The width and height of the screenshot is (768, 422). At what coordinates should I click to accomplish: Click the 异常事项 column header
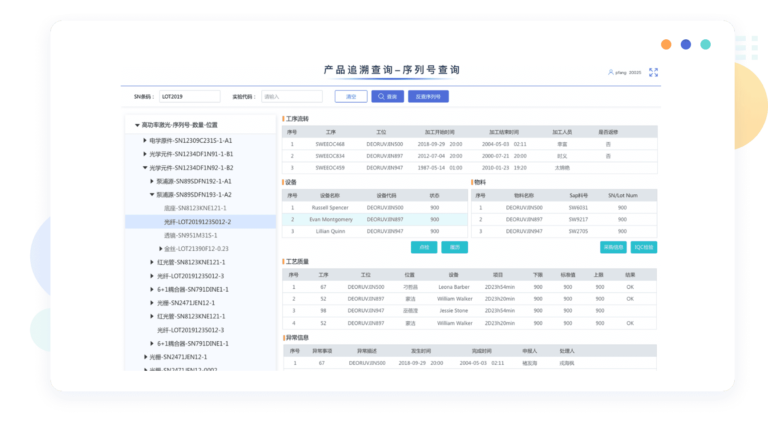click(x=322, y=351)
